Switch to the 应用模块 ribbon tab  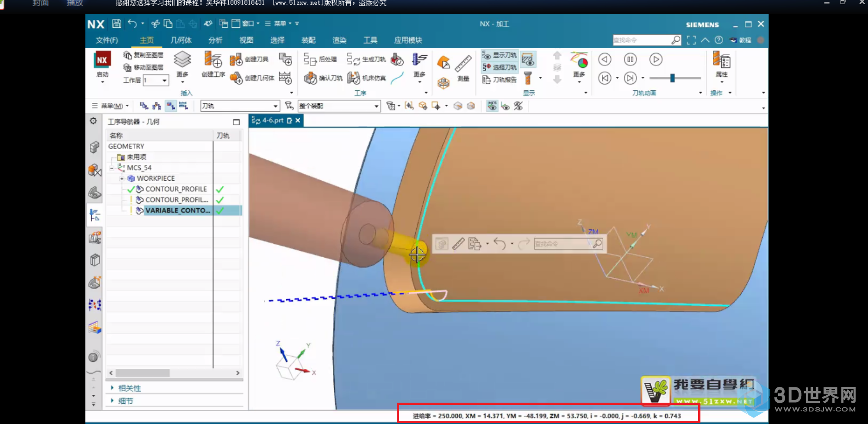408,40
